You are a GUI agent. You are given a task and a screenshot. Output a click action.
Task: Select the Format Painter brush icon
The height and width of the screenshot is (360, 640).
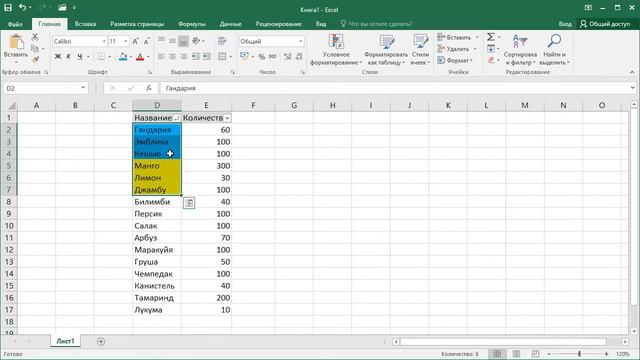tap(35, 60)
